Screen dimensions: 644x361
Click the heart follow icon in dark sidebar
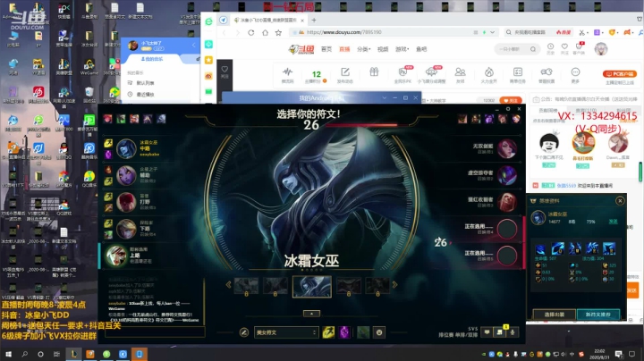(x=225, y=71)
